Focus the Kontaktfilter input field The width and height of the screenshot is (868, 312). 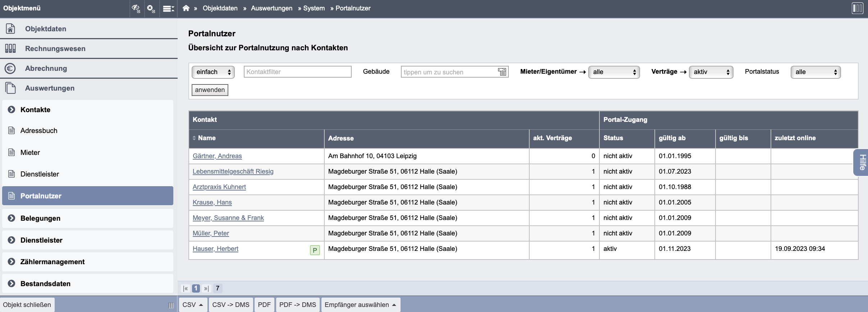[x=297, y=72]
